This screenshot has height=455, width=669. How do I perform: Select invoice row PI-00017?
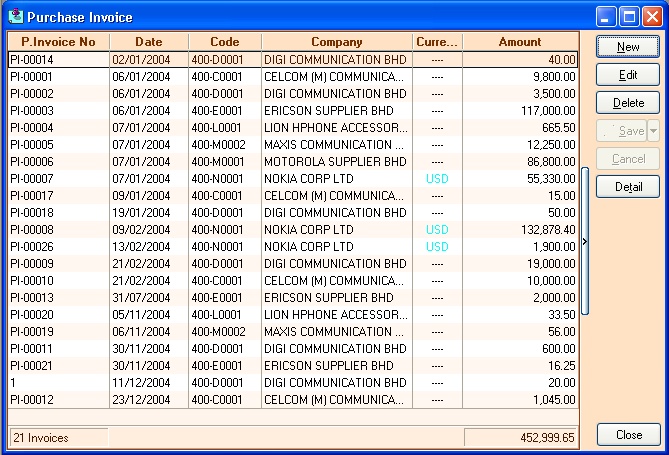click(x=293, y=196)
